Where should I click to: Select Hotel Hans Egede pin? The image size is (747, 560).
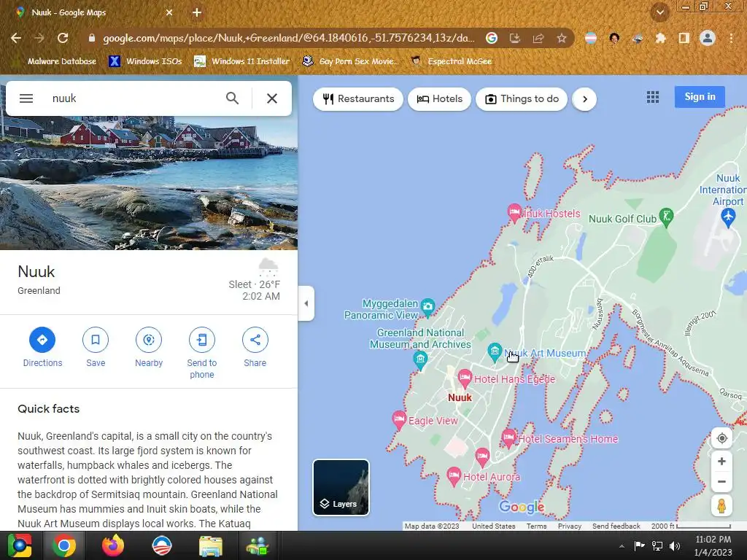[x=465, y=378]
